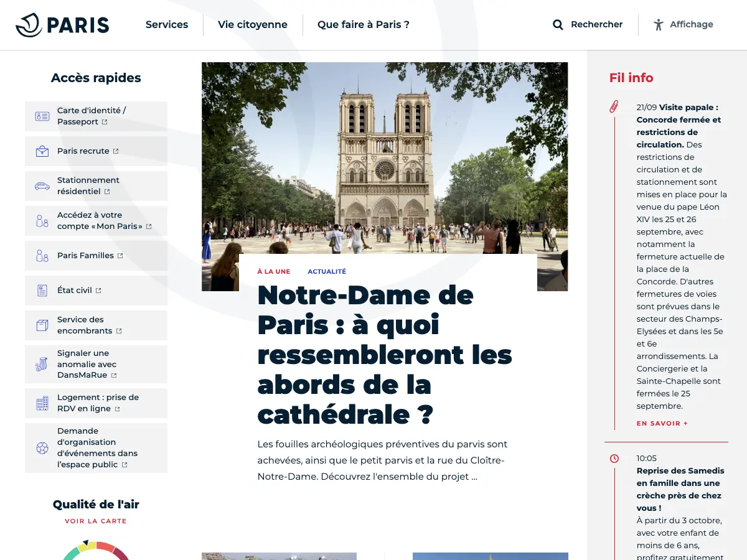Click the building icon for Logement RDV

42,403
